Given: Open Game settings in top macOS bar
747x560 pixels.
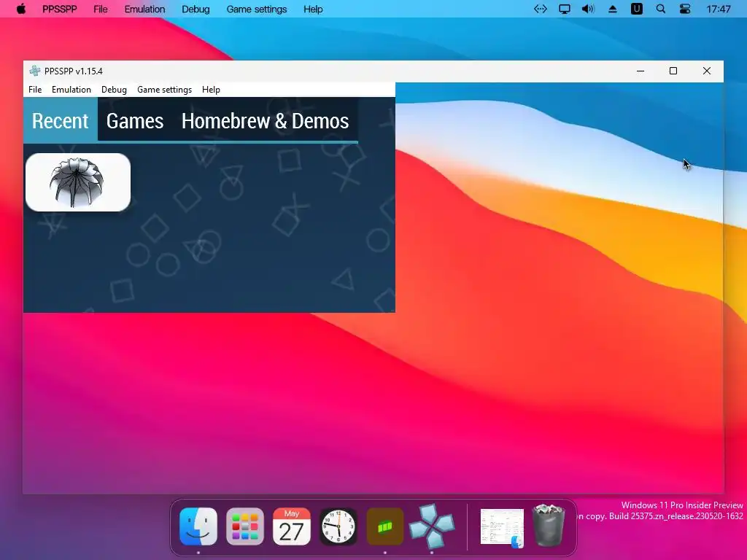Looking at the screenshot, I should click(256, 9).
